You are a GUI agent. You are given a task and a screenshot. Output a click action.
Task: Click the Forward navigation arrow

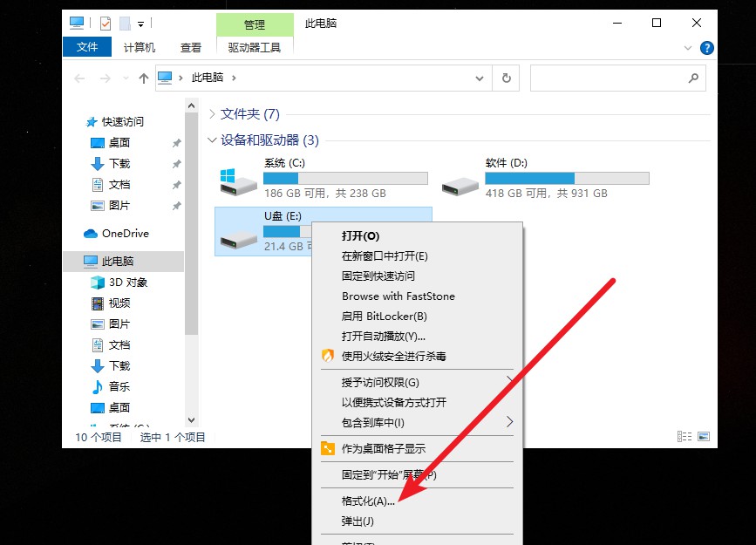point(106,78)
